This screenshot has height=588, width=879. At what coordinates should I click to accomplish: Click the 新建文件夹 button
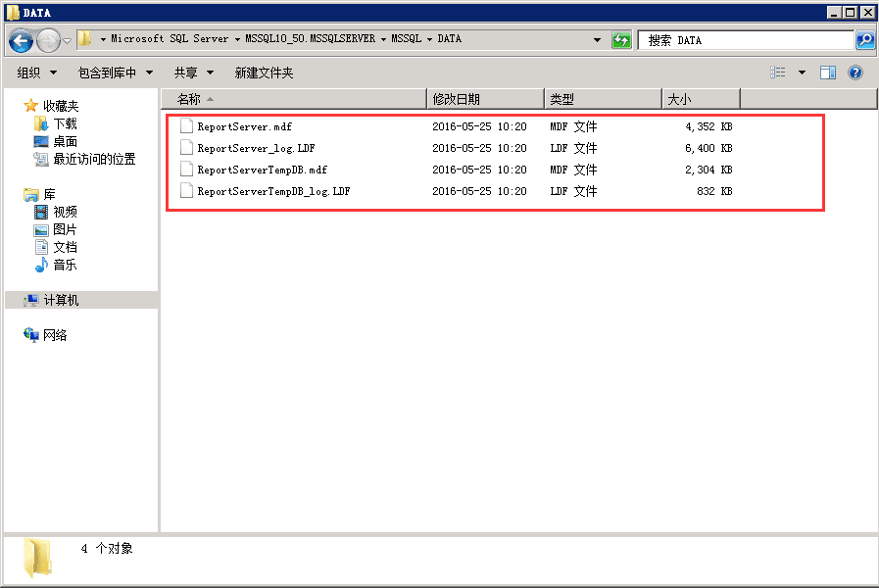[x=264, y=73]
